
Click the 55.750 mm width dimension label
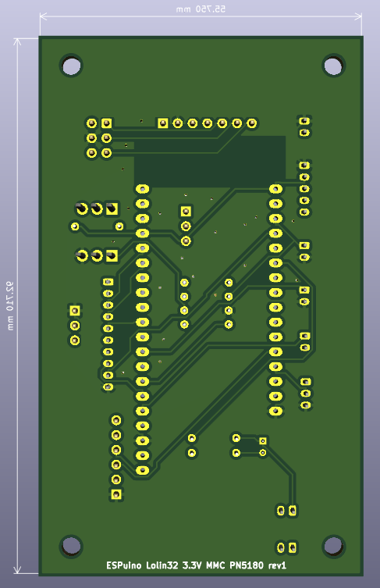pos(201,9)
